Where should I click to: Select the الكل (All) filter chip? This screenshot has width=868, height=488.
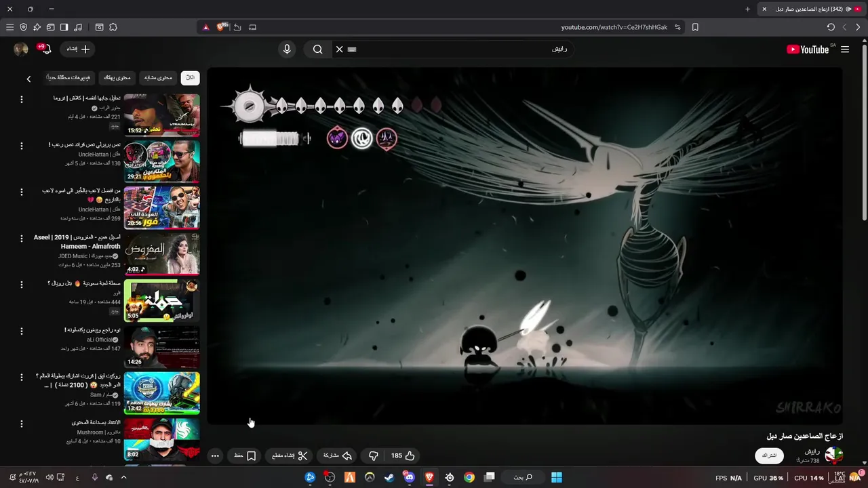191,78
